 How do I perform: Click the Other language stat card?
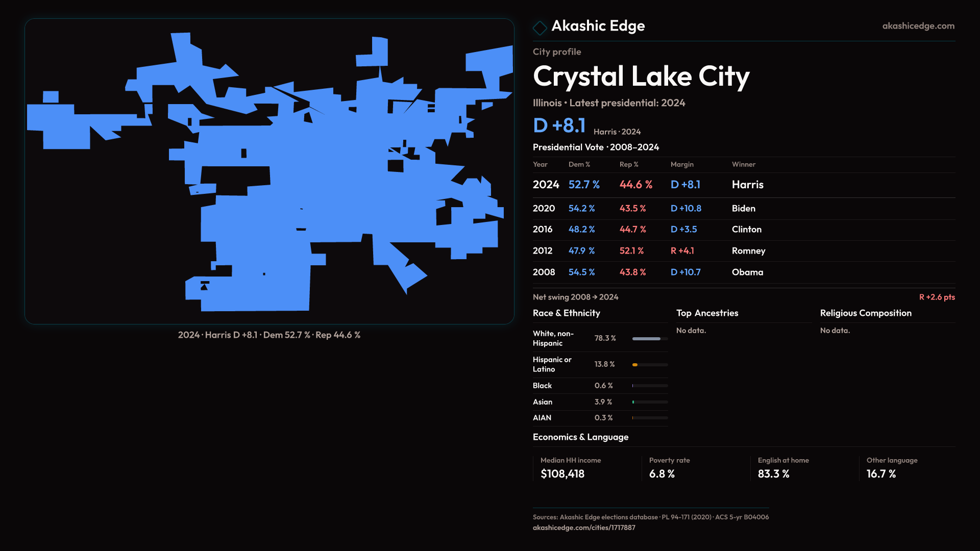891,468
